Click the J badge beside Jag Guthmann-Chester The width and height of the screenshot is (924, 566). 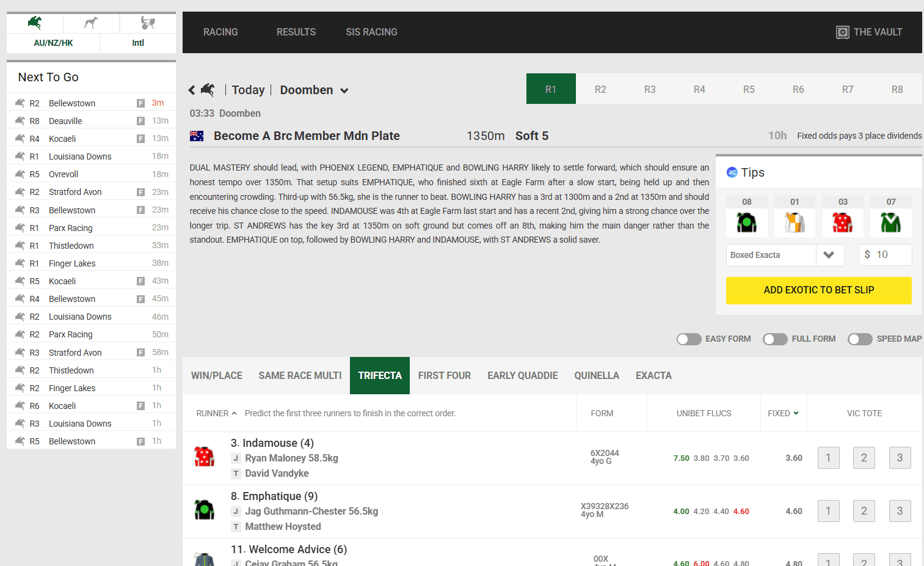pos(236,512)
